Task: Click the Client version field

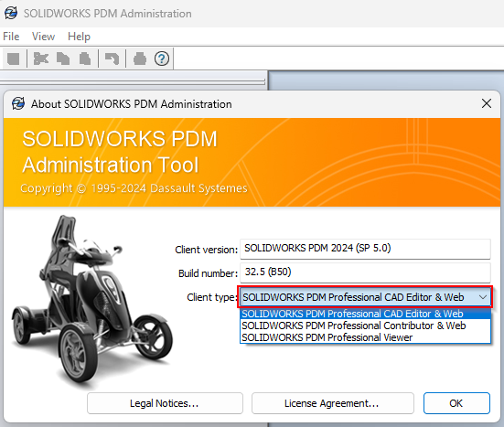Action: [x=365, y=249]
